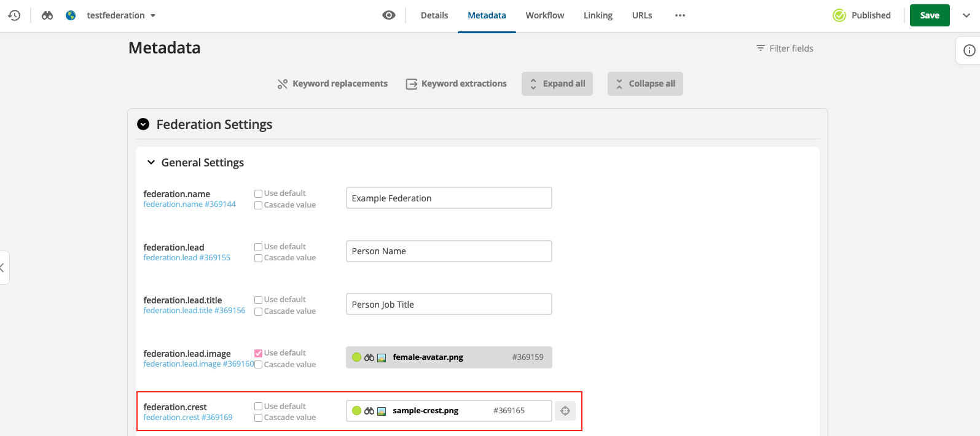Open the three-dots more menu
980x436 pixels.
(x=680, y=15)
